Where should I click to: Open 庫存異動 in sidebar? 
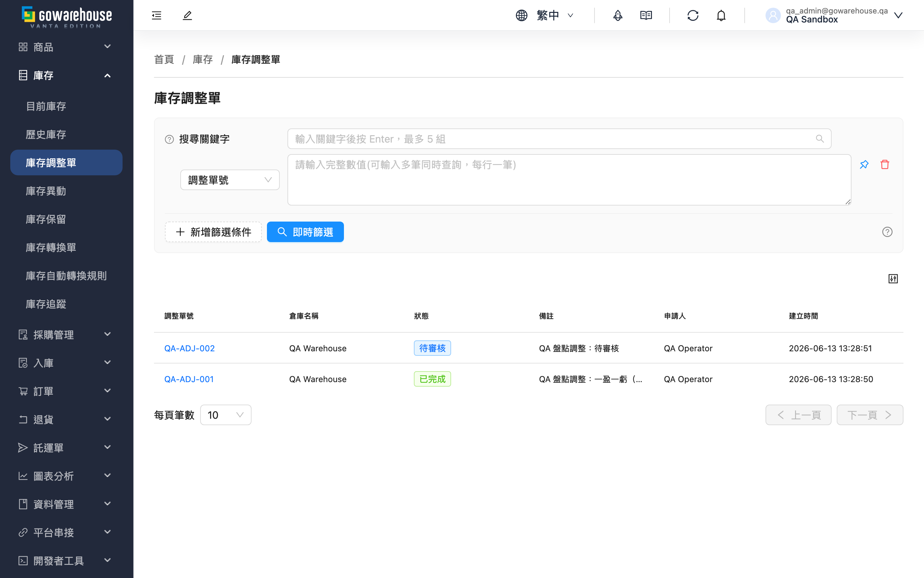coord(66,191)
